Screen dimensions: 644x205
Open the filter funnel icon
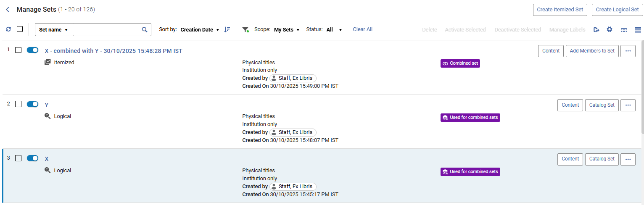[x=245, y=30]
